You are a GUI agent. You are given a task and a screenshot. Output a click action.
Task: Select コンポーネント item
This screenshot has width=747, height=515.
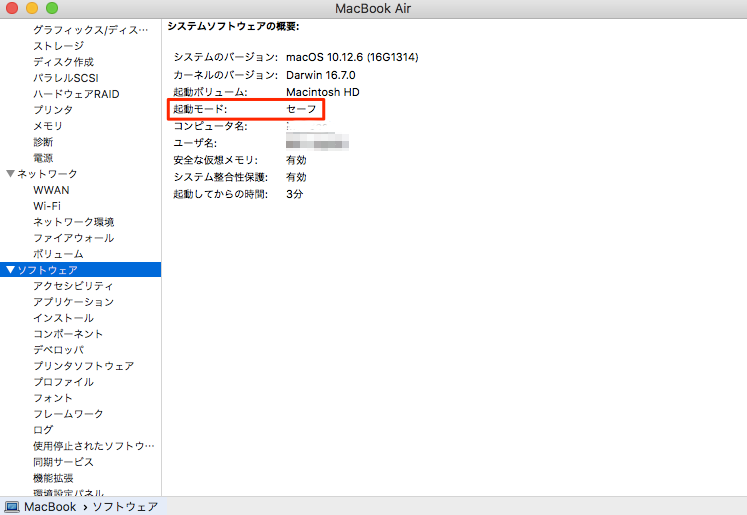68,334
